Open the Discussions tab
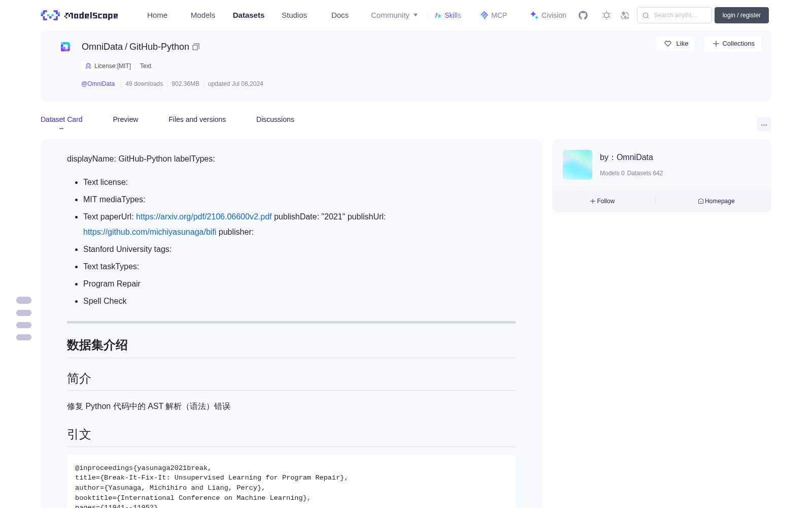This screenshot has width=812, height=508. pyautogui.click(x=275, y=119)
